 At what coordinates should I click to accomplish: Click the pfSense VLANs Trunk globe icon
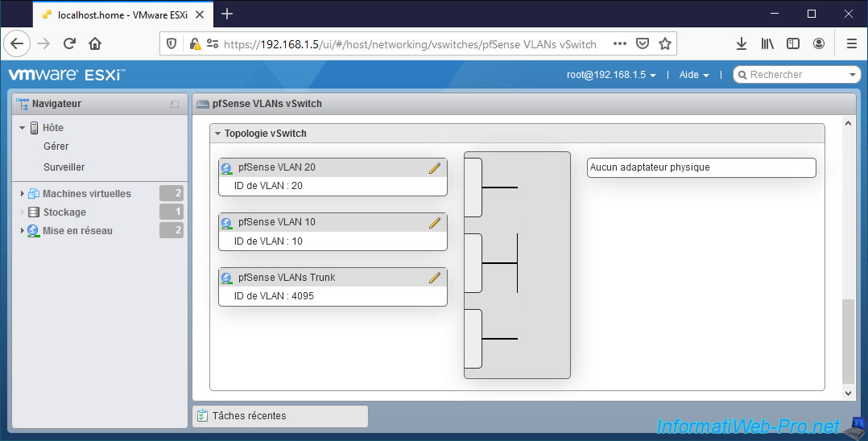point(226,278)
